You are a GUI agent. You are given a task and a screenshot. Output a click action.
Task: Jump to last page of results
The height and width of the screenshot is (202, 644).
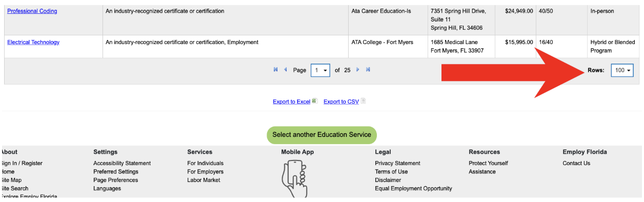click(368, 70)
